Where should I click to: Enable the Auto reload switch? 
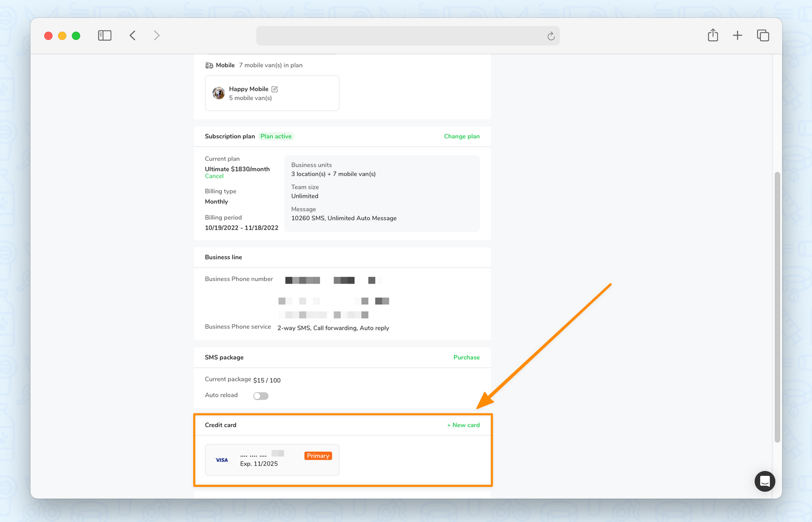point(260,395)
